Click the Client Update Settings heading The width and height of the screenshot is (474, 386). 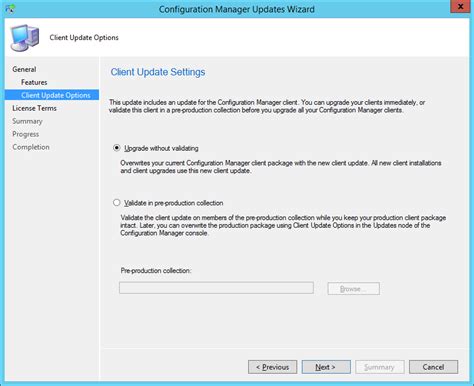158,72
